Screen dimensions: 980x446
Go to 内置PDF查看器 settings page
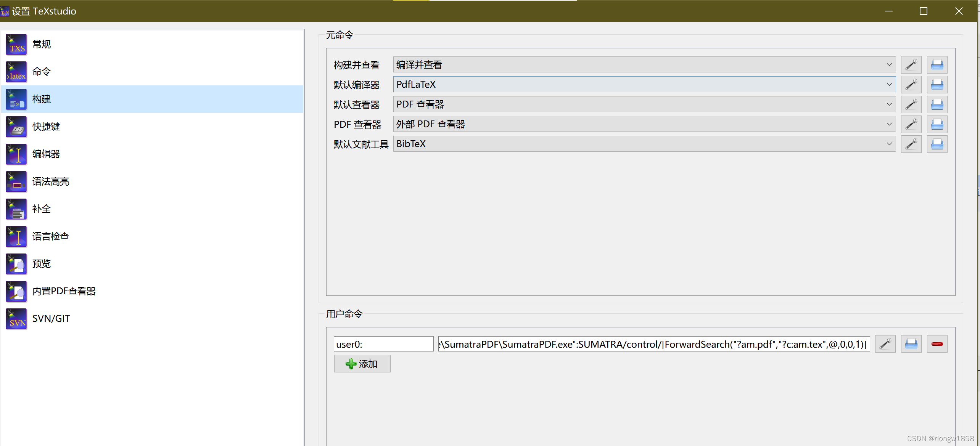point(153,291)
